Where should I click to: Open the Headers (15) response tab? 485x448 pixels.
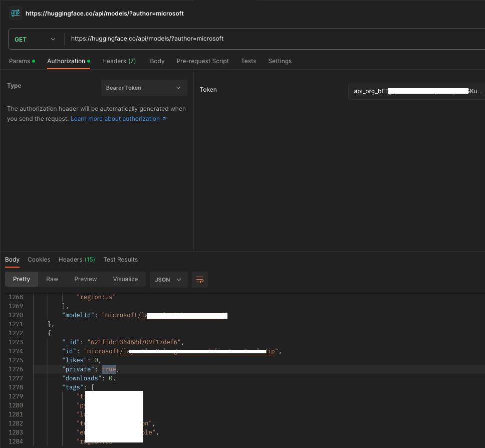76,259
